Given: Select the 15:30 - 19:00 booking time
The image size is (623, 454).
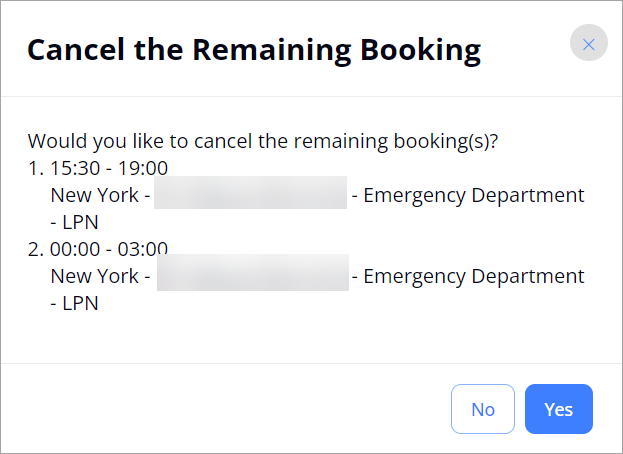Looking at the screenshot, I should [109, 168].
